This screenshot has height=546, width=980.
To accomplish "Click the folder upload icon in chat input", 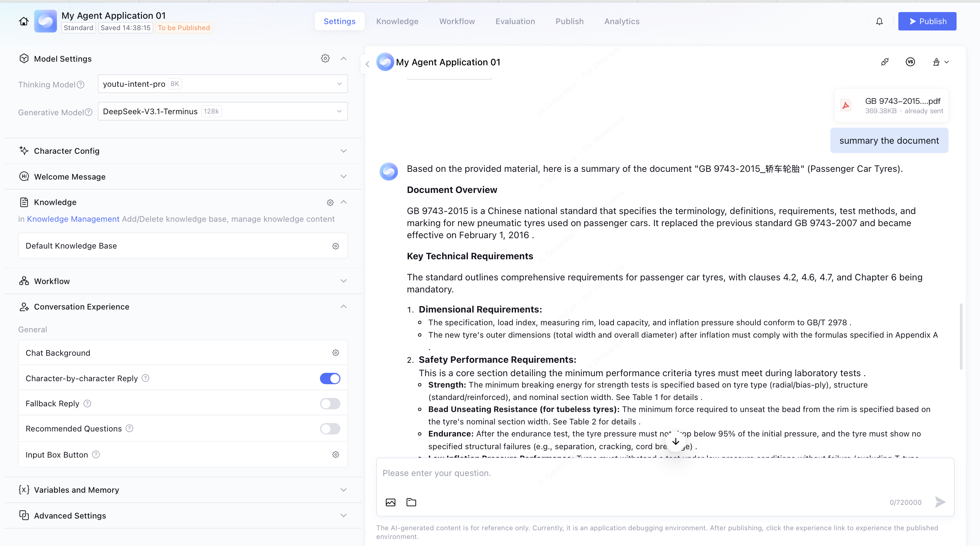I will pos(411,502).
